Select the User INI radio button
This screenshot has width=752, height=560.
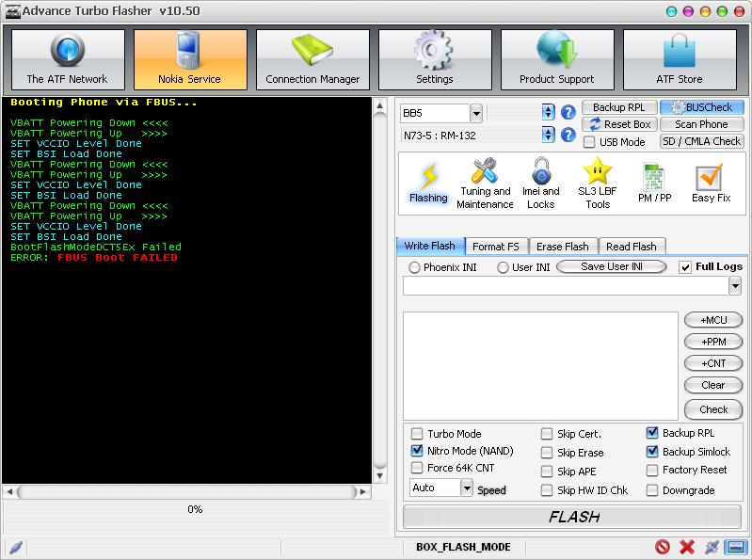[503, 267]
